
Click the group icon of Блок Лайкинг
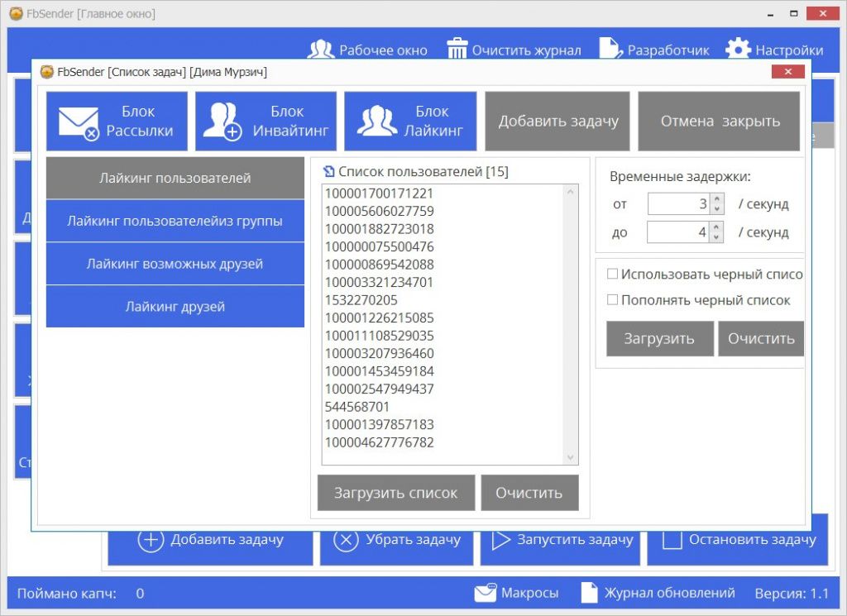point(377,121)
